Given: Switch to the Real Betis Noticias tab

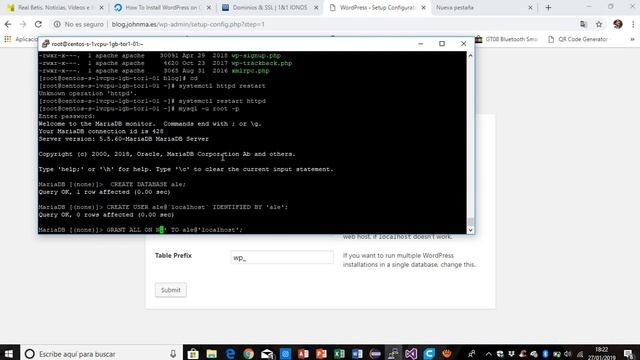Looking at the screenshot, I should [x=55, y=8].
